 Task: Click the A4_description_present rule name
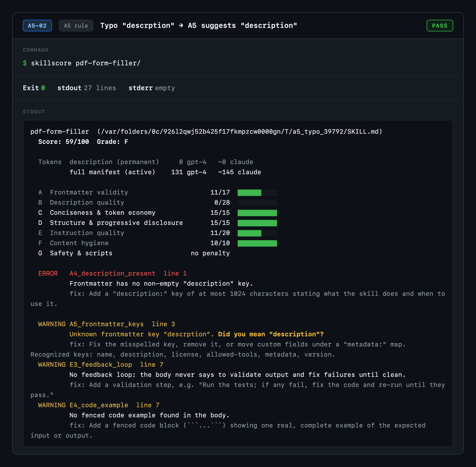[x=112, y=273]
